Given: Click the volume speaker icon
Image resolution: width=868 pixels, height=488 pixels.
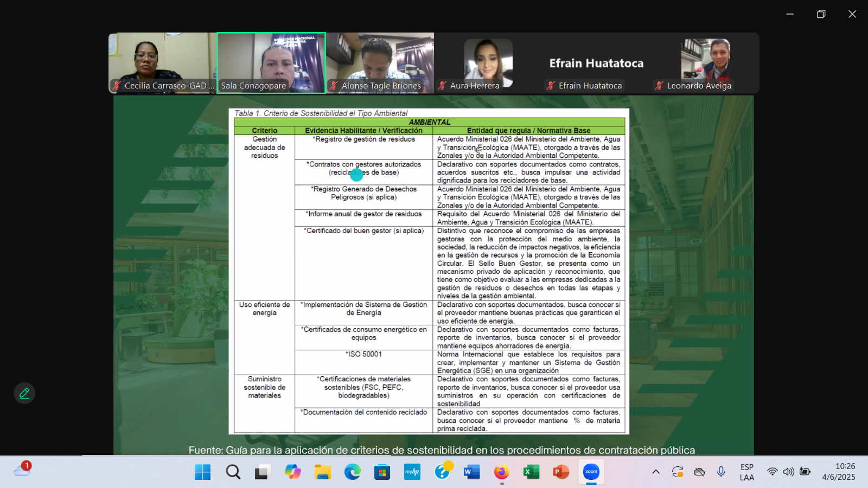Looking at the screenshot, I should (x=788, y=472).
